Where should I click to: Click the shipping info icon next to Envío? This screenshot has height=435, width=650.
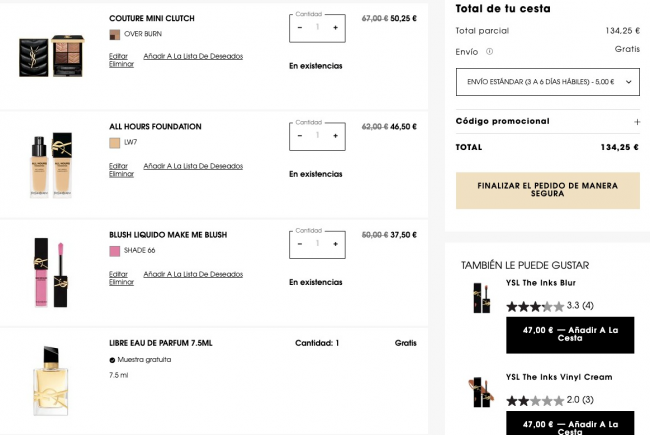pyautogui.click(x=490, y=52)
